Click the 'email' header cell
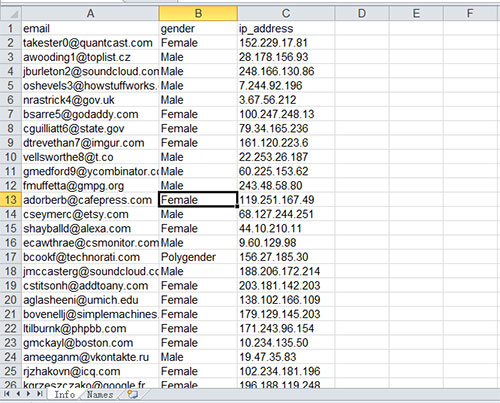 coord(90,28)
